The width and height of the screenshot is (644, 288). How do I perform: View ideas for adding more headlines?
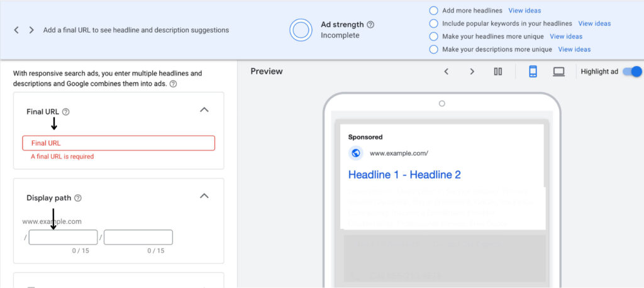click(525, 11)
